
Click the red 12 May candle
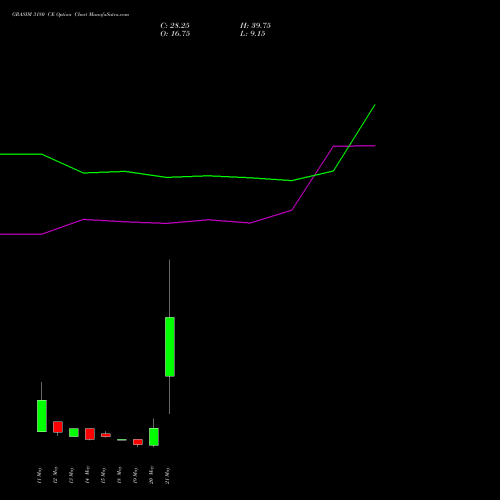[58, 427]
